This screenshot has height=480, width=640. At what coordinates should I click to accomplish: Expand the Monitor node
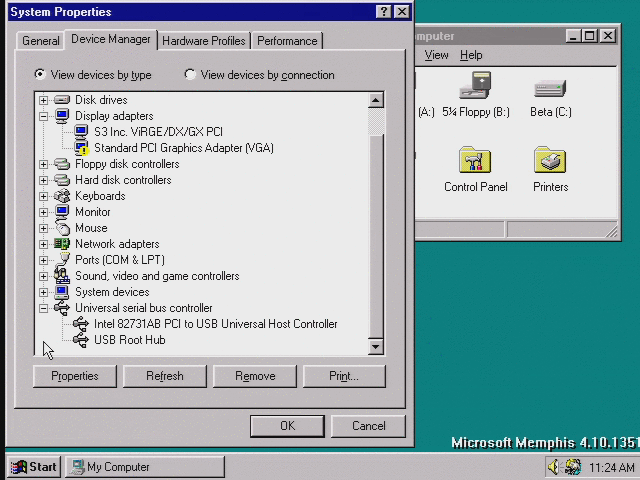(x=43, y=212)
